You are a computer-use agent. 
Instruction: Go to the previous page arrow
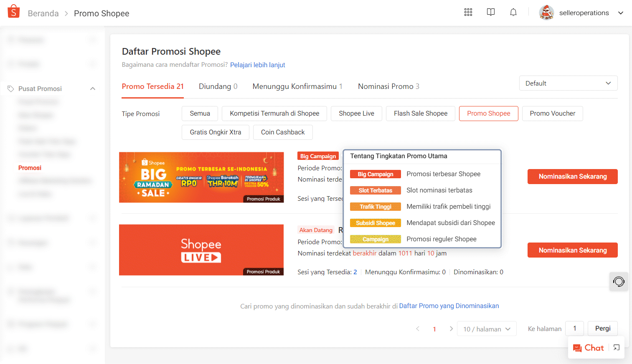click(x=418, y=329)
